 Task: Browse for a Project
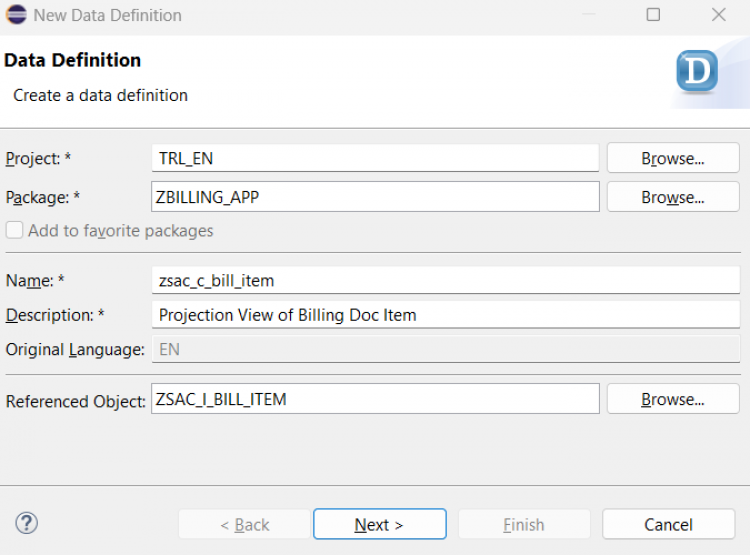[x=673, y=158]
